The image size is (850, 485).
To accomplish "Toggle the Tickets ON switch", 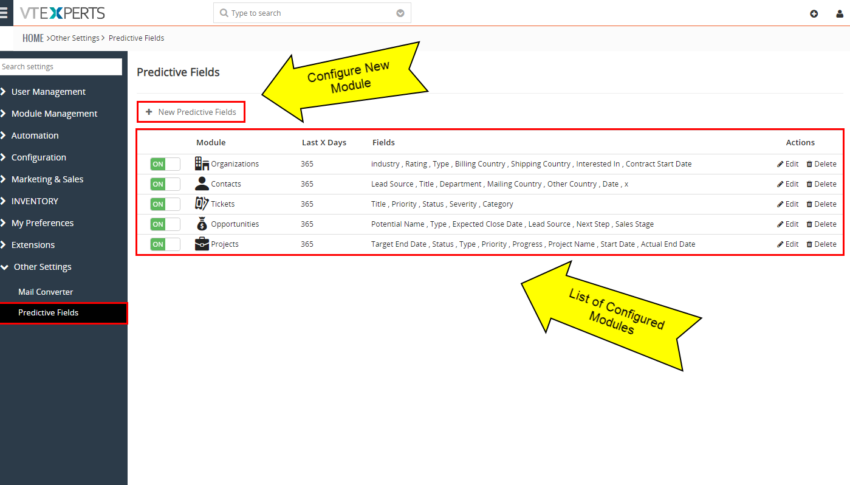I will (165, 204).
